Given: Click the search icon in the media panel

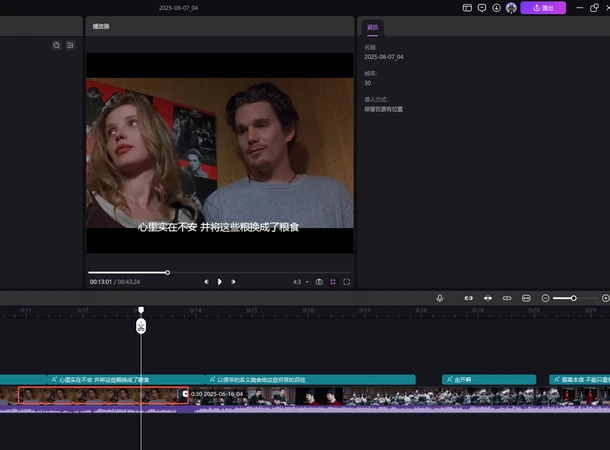Looking at the screenshot, I should tap(56, 45).
